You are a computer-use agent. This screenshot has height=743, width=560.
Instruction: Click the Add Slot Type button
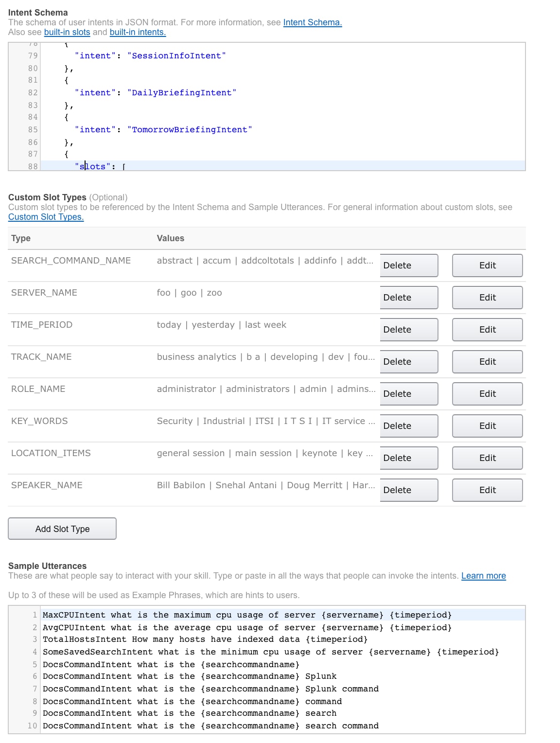[x=62, y=529]
